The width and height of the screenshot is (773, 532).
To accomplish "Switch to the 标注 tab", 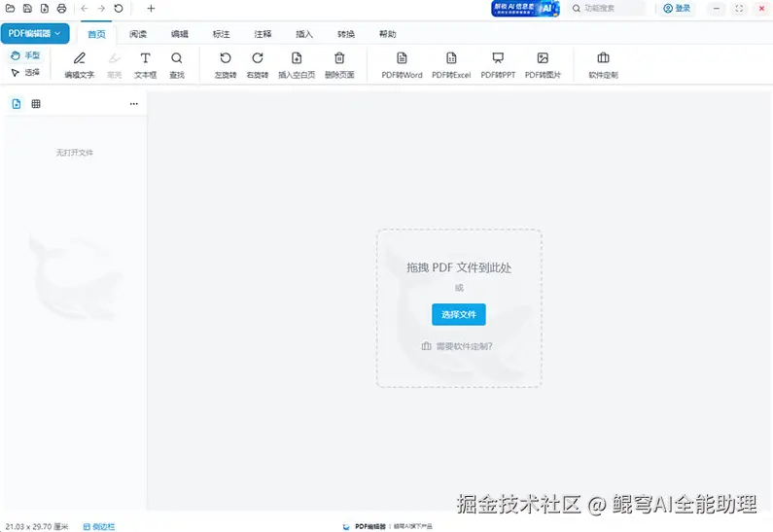I will [222, 34].
